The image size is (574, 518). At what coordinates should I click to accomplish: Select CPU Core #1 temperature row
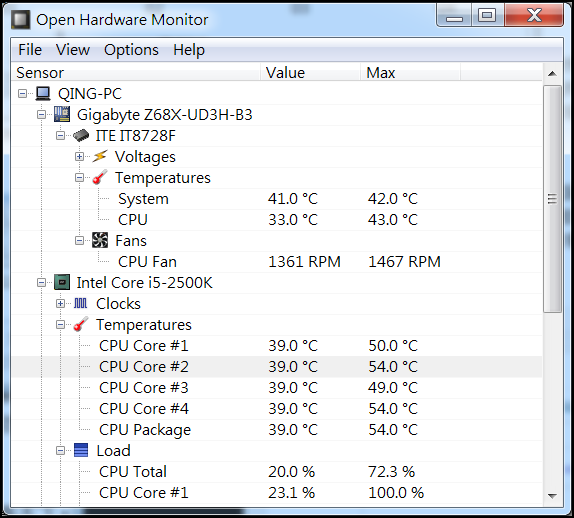[x=277, y=346]
